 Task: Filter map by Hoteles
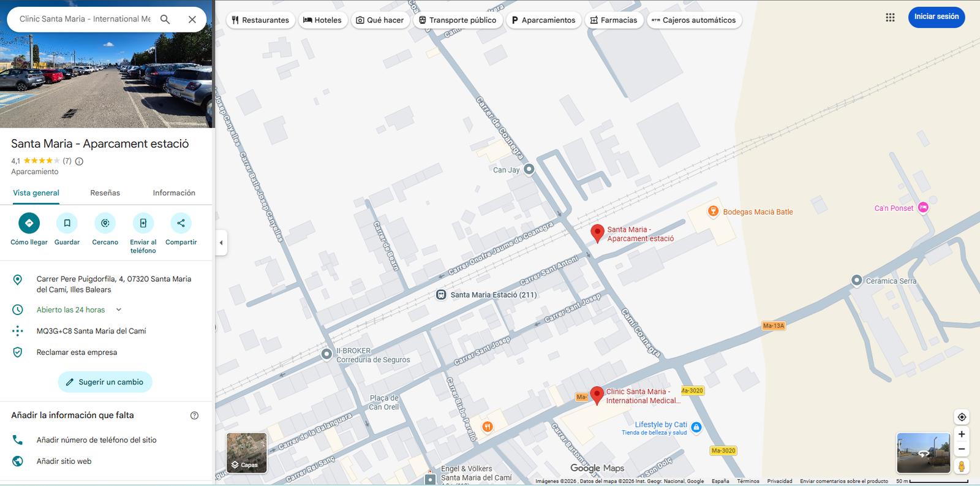[322, 20]
